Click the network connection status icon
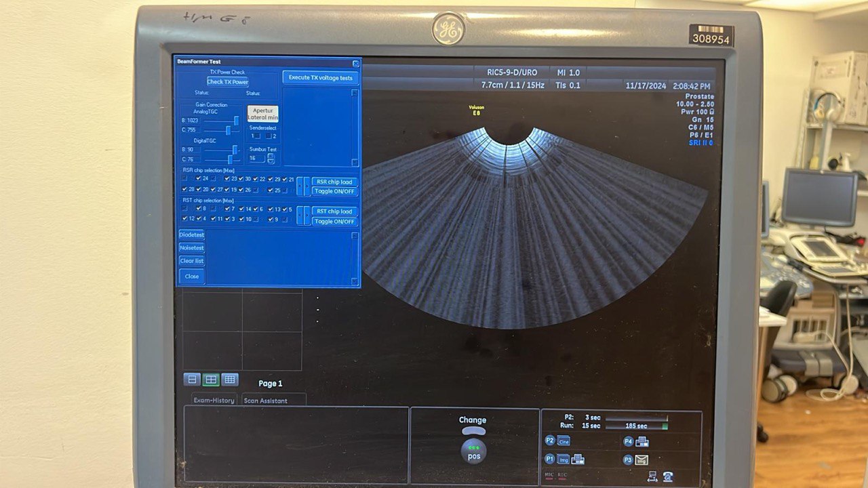Viewport: 868px width, 488px height. point(652,476)
